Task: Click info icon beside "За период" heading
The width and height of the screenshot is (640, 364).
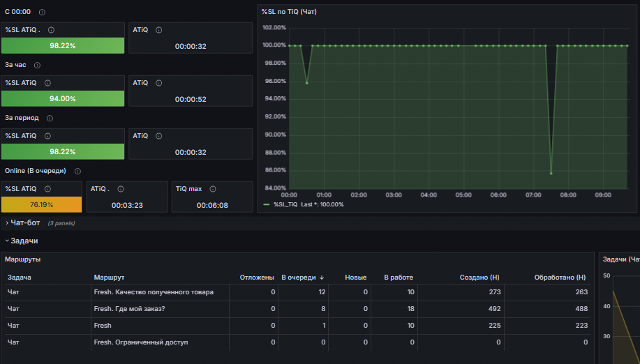Action: pos(50,118)
